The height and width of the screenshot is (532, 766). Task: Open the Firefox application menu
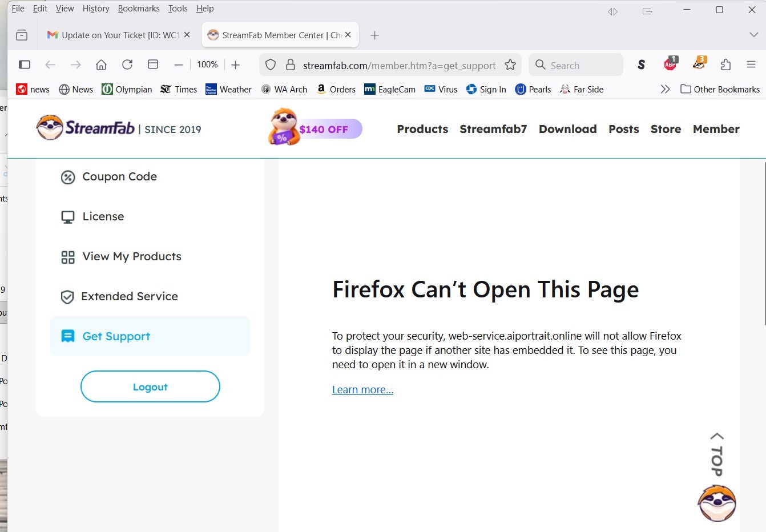click(x=751, y=65)
